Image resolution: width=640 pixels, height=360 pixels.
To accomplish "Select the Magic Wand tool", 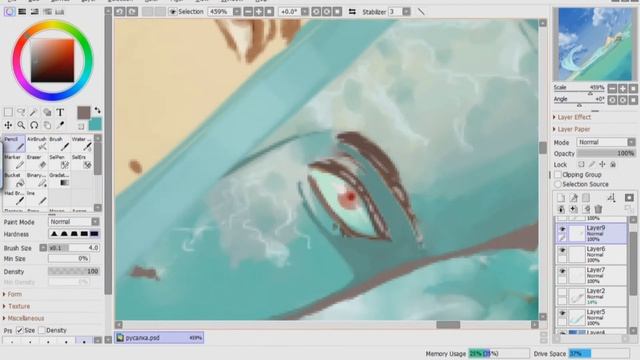I will (x=34, y=112).
